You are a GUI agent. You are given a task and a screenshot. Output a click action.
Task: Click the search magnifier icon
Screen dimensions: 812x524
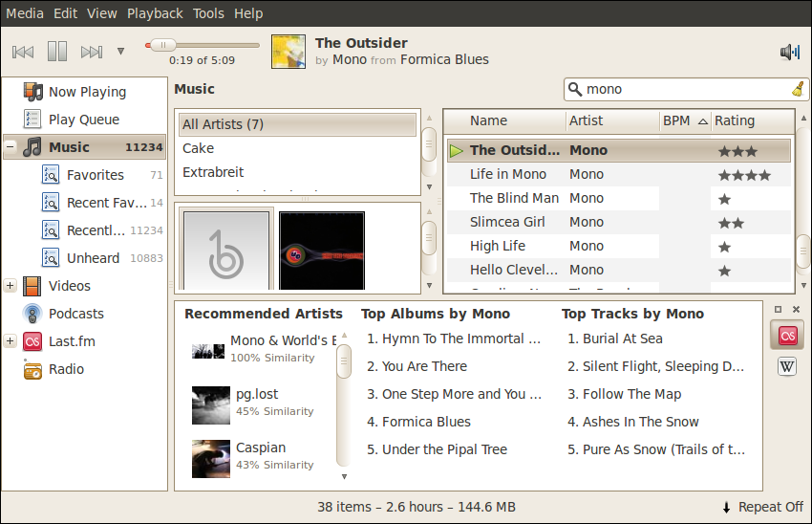click(575, 89)
